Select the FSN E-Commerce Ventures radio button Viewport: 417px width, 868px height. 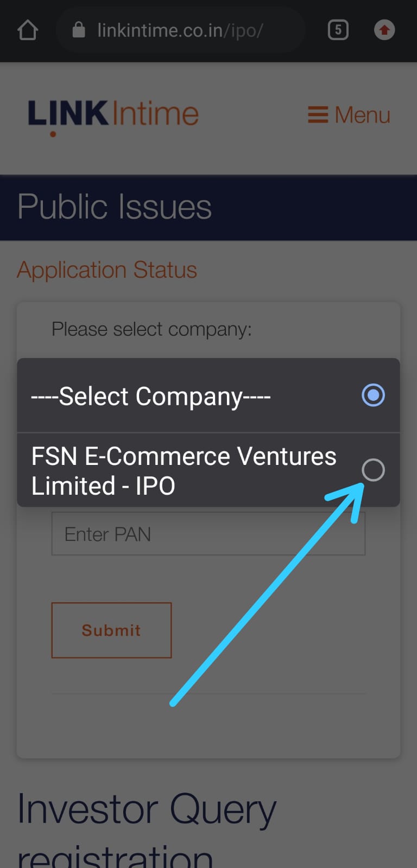tap(373, 470)
